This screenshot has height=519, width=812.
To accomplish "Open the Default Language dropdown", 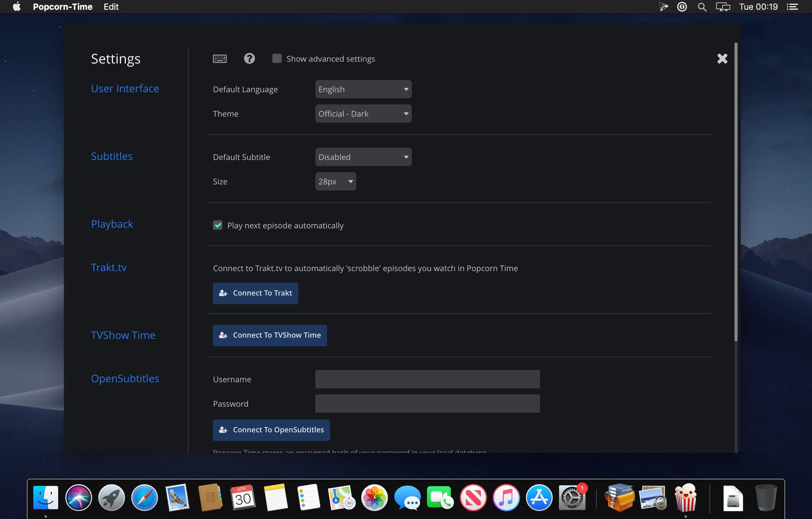I will pyautogui.click(x=363, y=89).
